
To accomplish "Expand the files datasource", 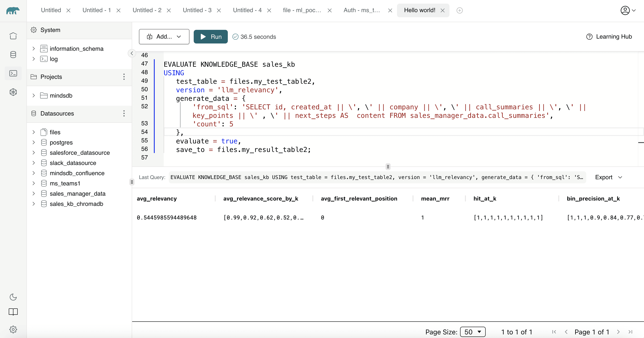I will [33, 132].
